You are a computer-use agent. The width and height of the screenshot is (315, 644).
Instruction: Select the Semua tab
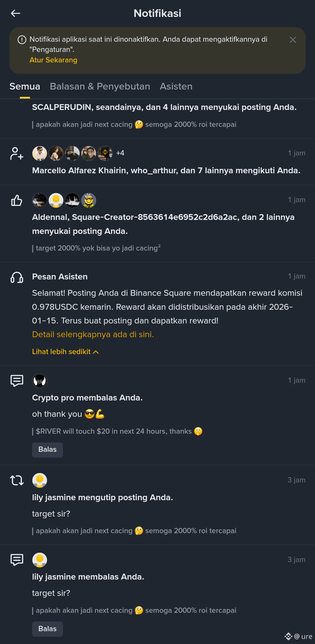(x=25, y=86)
